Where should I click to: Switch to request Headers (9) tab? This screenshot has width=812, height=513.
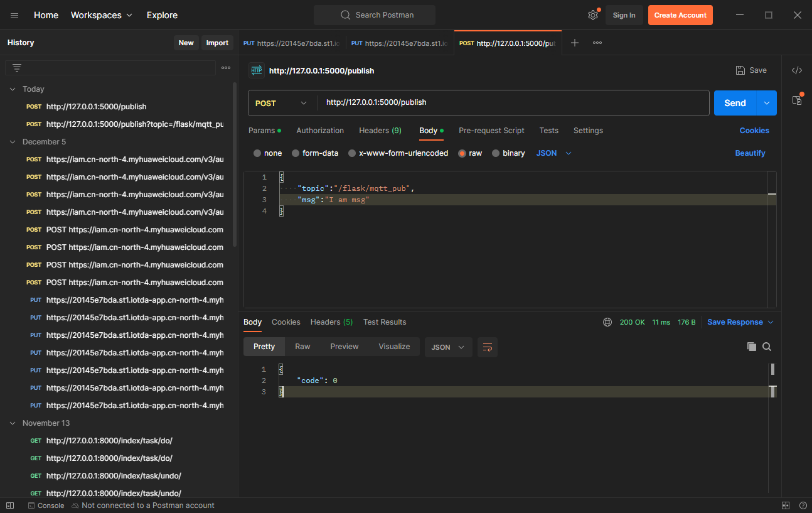point(380,131)
